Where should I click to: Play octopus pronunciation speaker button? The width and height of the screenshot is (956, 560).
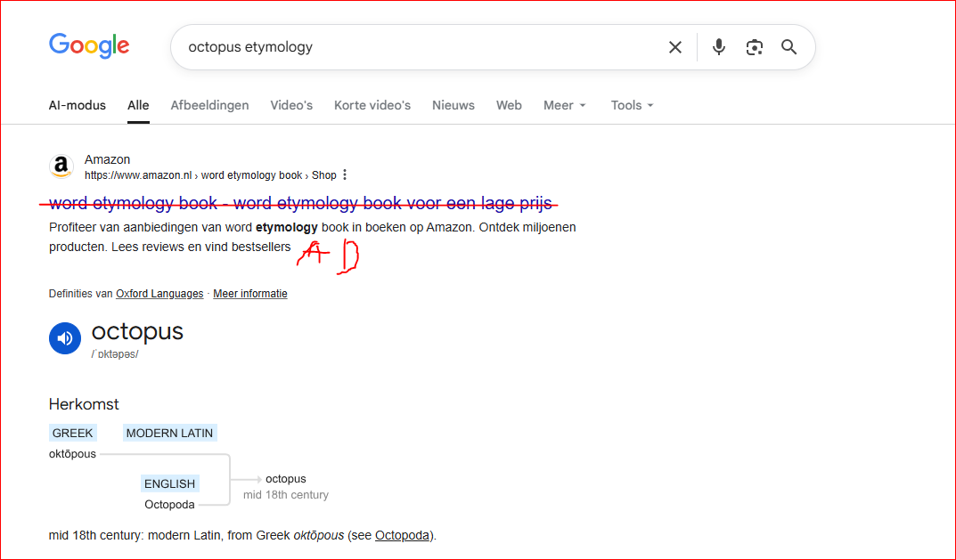coord(65,338)
